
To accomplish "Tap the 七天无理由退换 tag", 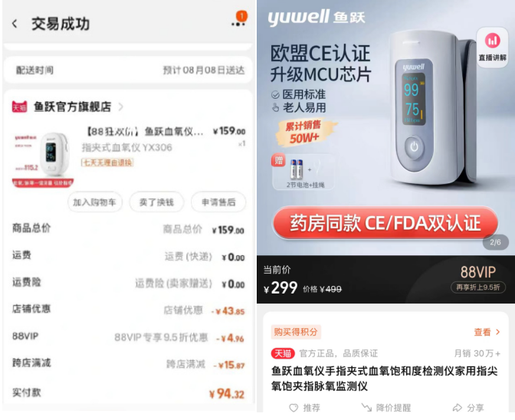I will tap(107, 162).
